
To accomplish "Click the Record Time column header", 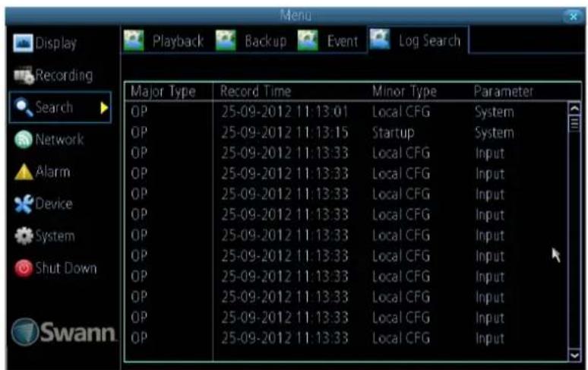I will pyautogui.click(x=256, y=91).
